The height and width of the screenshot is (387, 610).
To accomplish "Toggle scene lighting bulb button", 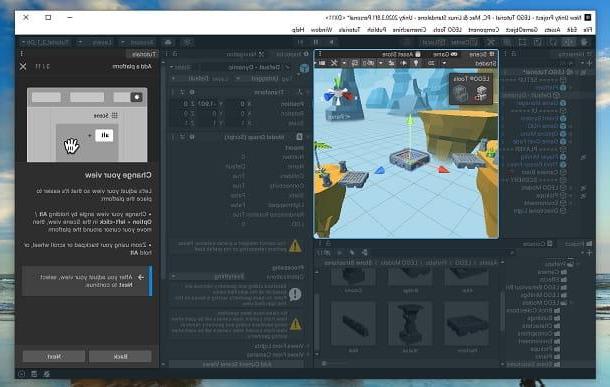I will click(x=415, y=63).
